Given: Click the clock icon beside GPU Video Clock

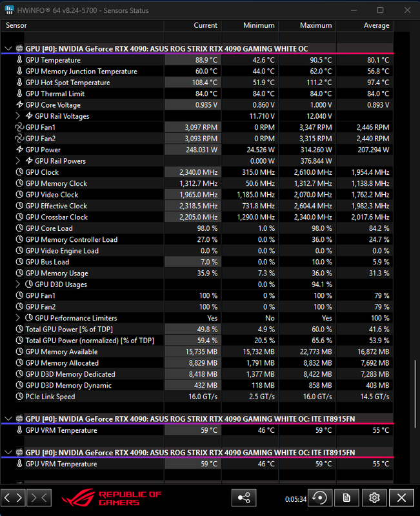Looking at the screenshot, I should pos(19,195).
